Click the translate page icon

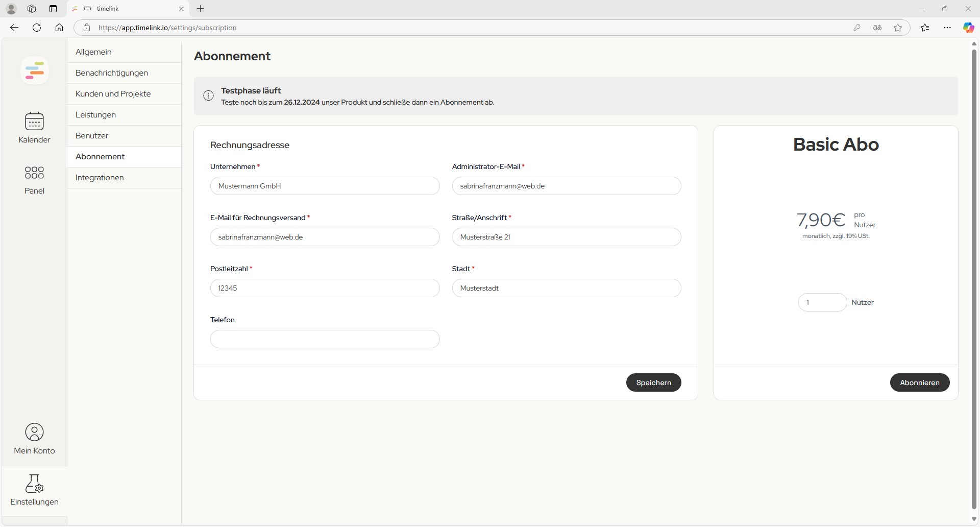pyautogui.click(x=877, y=28)
